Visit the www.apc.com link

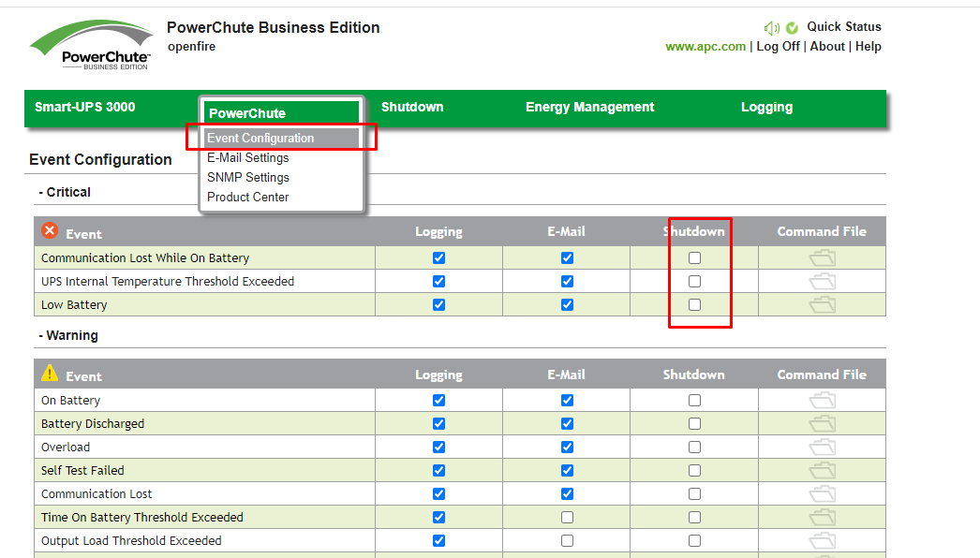coord(705,46)
